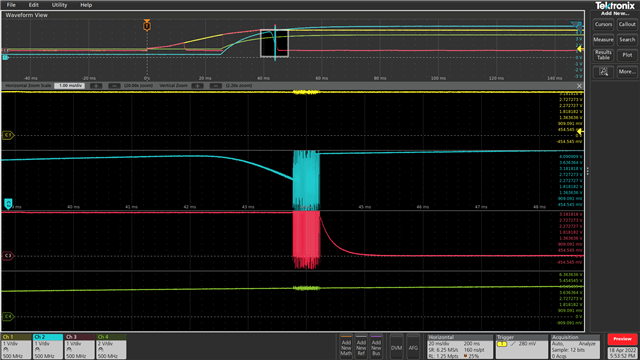The width and height of the screenshot is (640, 360).
Task: Click the trigger level arrow in overview
Action: coord(580,49)
